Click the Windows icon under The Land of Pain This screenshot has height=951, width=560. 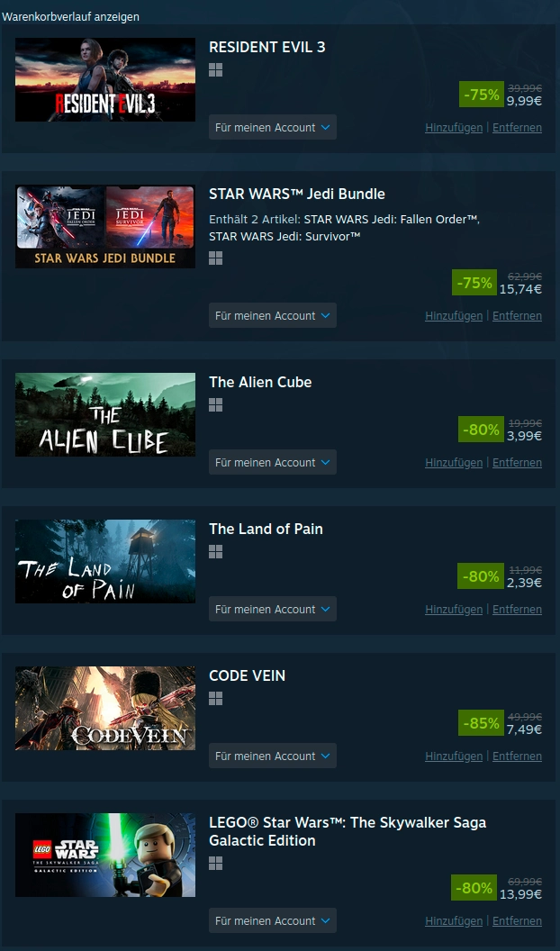click(x=215, y=552)
